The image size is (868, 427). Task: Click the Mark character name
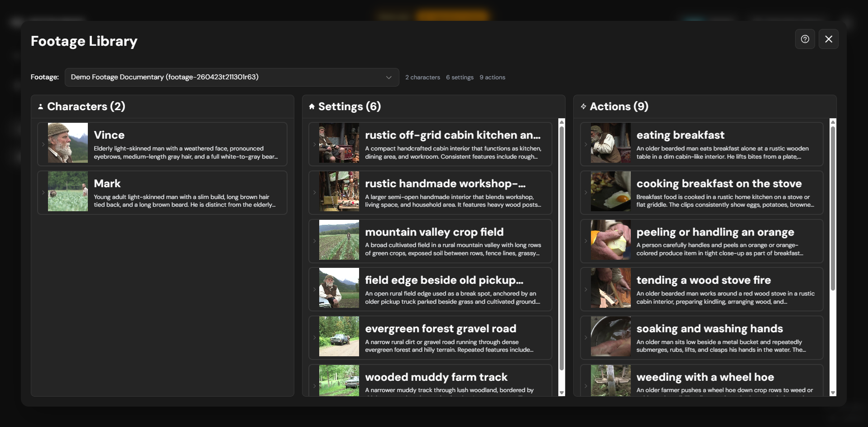click(107, 184)
